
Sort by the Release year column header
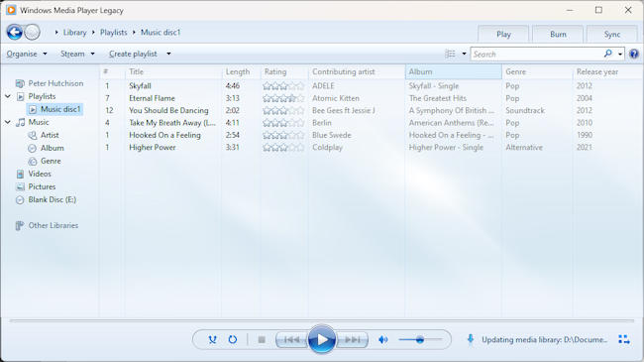click(608, 71)
